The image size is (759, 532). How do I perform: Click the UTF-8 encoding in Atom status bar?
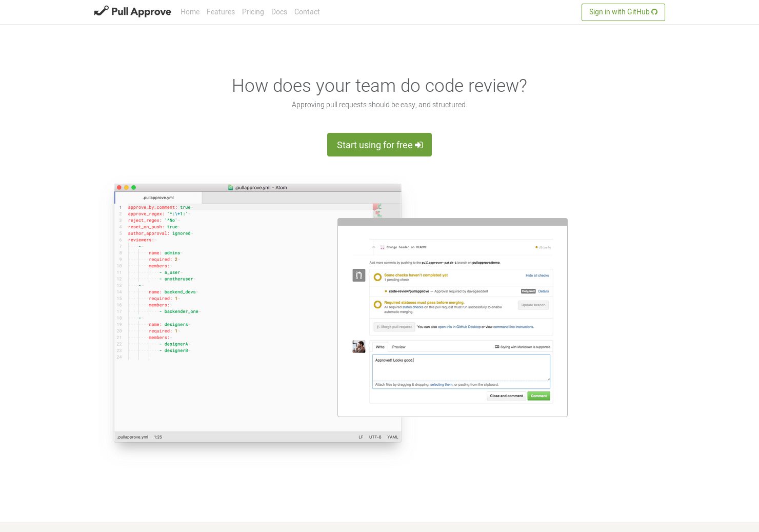tap(375, 437)
